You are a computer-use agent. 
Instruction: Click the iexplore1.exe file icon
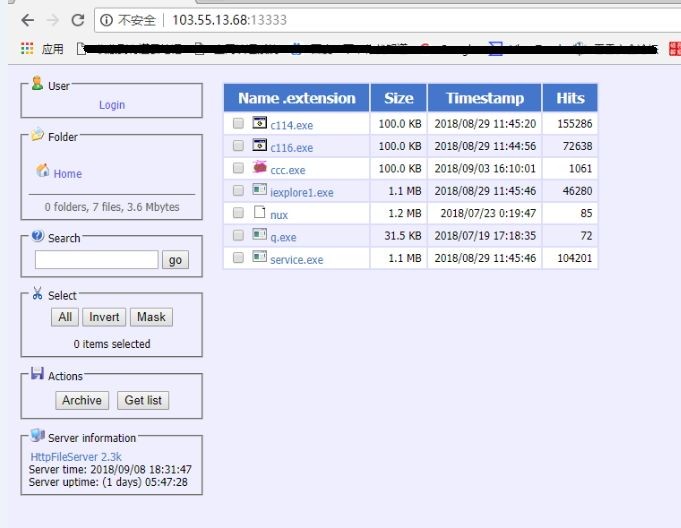pyautogui.click(x=260, y=190)
